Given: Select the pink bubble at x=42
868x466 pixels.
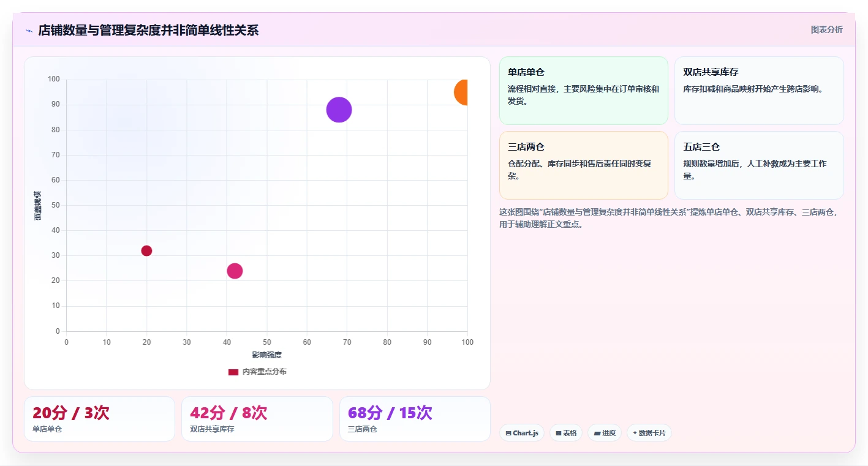Looking at the screenshot, I should click(235, 271).
